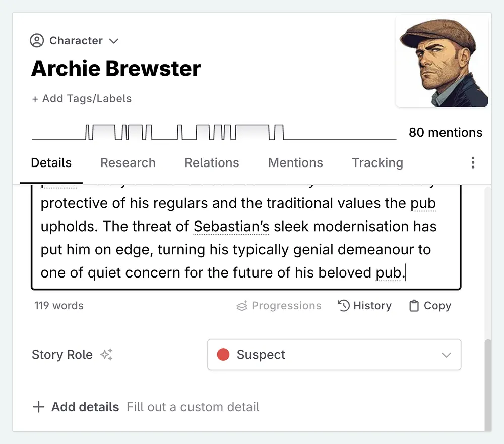Click inside the description text box

tap(246, 237)
